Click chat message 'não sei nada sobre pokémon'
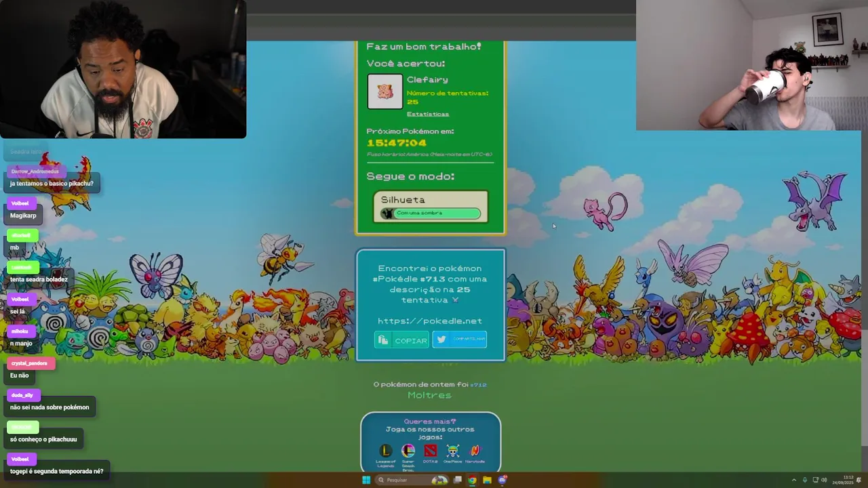 point(50,407)
